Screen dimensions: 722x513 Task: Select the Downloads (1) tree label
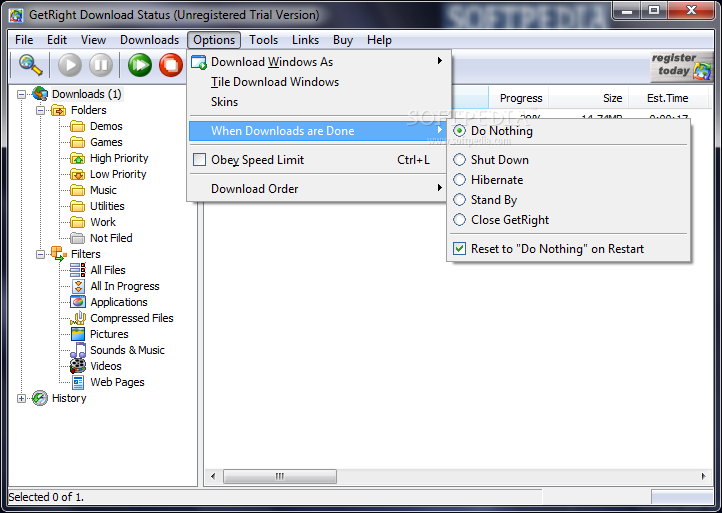pyautogui.click(x=87, y=94)
